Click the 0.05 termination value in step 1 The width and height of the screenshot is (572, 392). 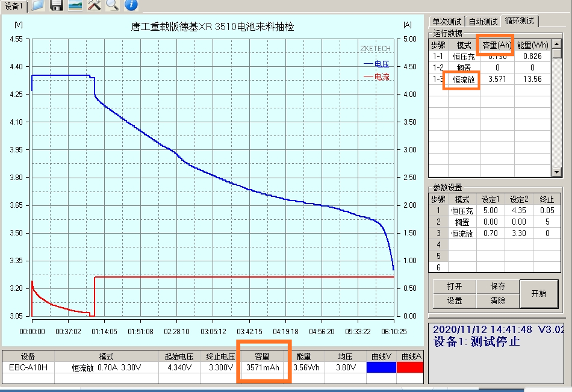click(x=547, y=211)
